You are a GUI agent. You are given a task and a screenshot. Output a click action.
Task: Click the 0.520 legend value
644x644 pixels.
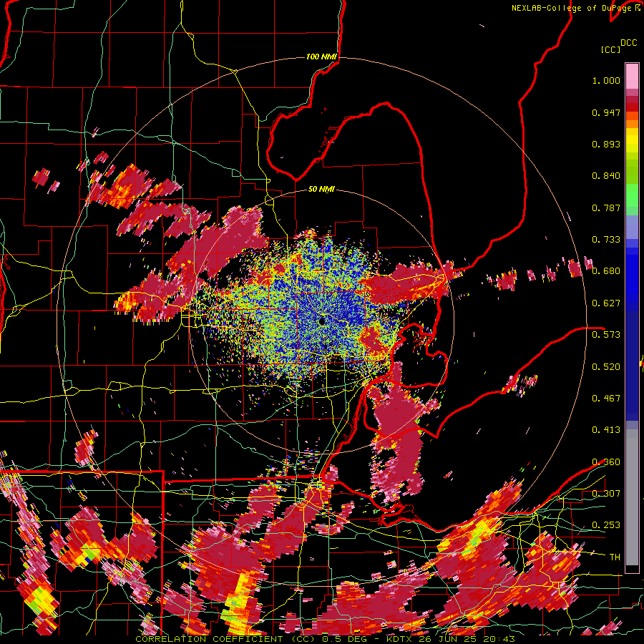tap(606, 366)
